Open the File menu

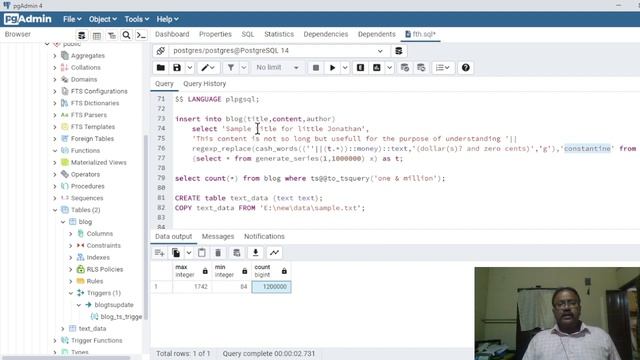coord(72,19)
